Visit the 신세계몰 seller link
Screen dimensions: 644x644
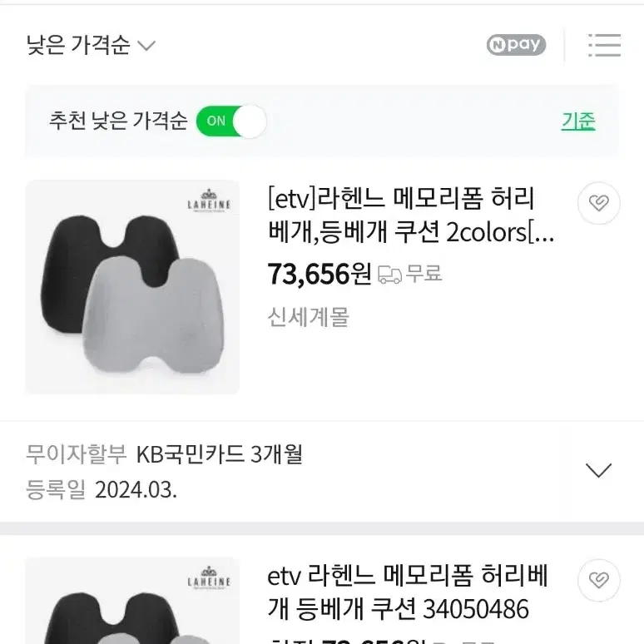(x=308, y=317)
